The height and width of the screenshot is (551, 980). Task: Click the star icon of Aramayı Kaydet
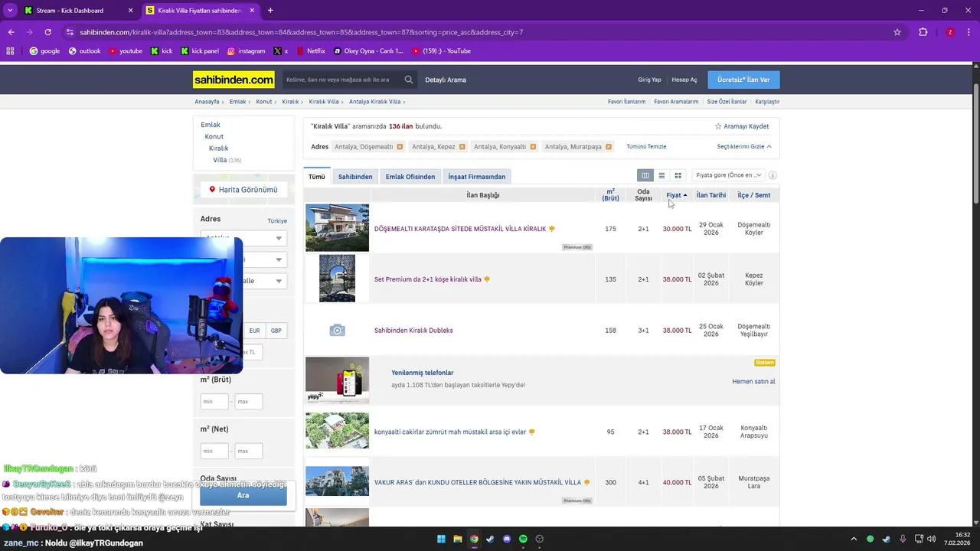[718, 126]
